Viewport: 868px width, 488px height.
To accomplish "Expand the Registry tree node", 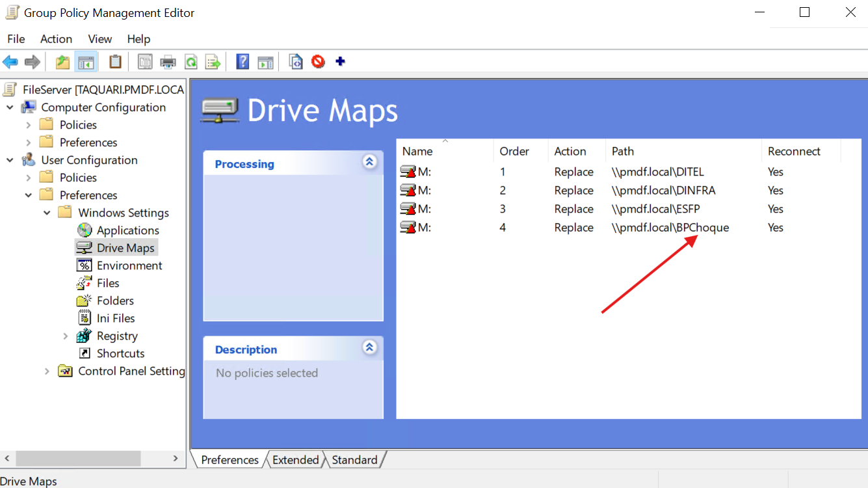I will (65, 336).
